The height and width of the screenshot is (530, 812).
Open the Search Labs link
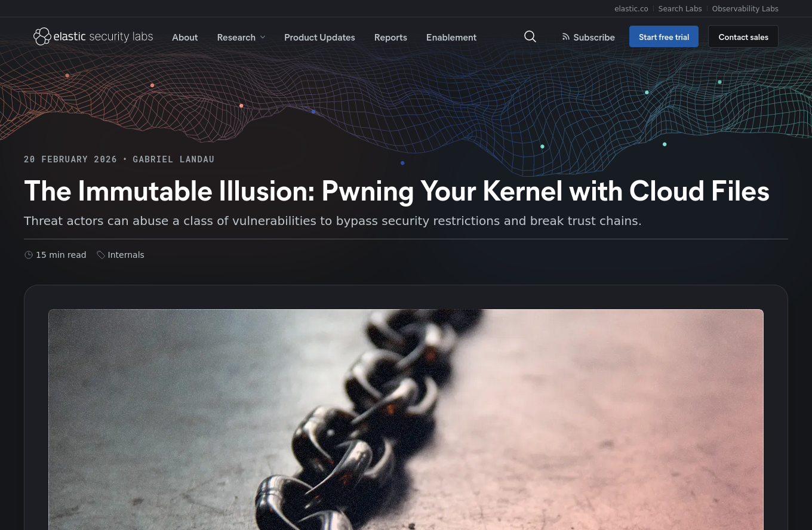(680, 8)
